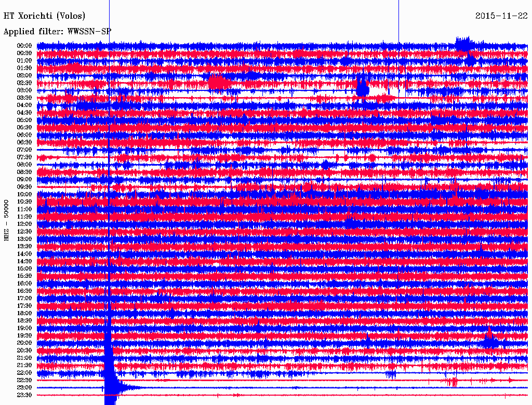Viewport: 532px width, 405px height.
Task: Click the 01:30 time label
Action: click(24, 68)
